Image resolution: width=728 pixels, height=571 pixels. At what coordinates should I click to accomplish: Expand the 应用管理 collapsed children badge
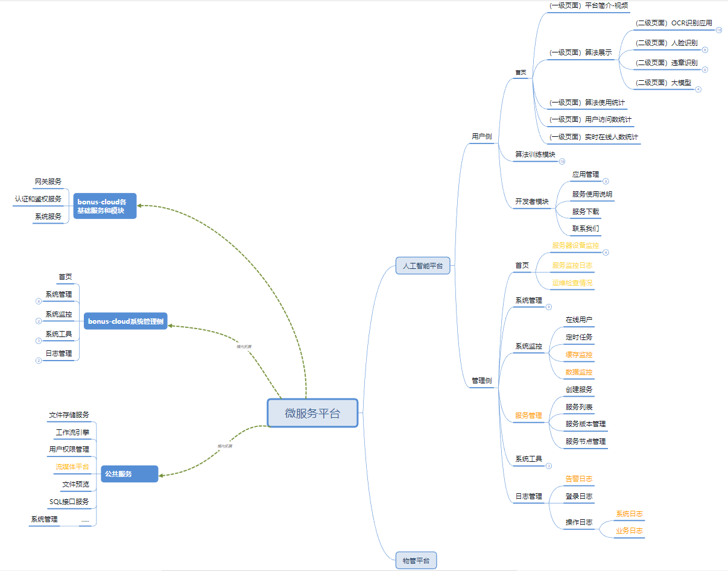pos(606,181)
